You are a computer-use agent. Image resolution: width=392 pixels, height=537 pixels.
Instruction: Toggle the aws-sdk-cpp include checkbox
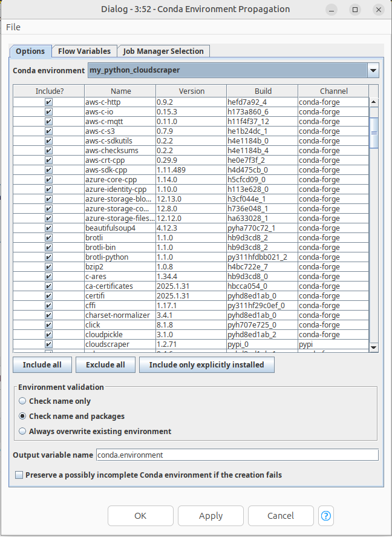coord(49,170)
